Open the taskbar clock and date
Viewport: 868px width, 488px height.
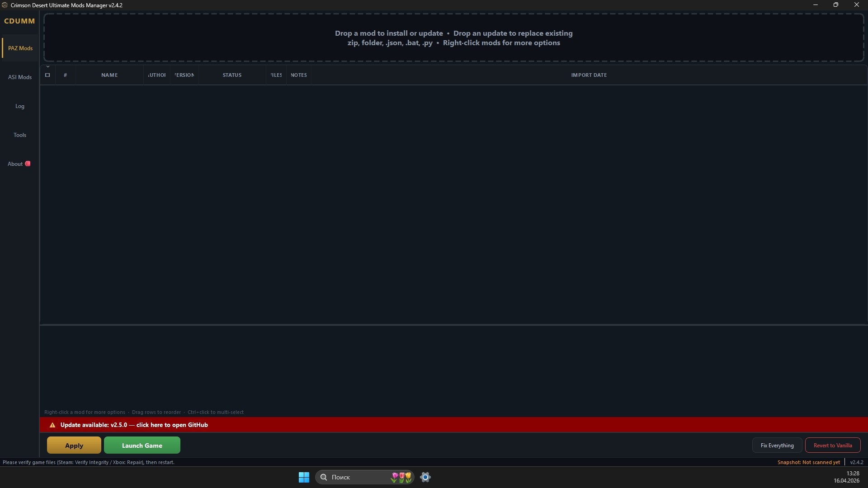point(847,477)
